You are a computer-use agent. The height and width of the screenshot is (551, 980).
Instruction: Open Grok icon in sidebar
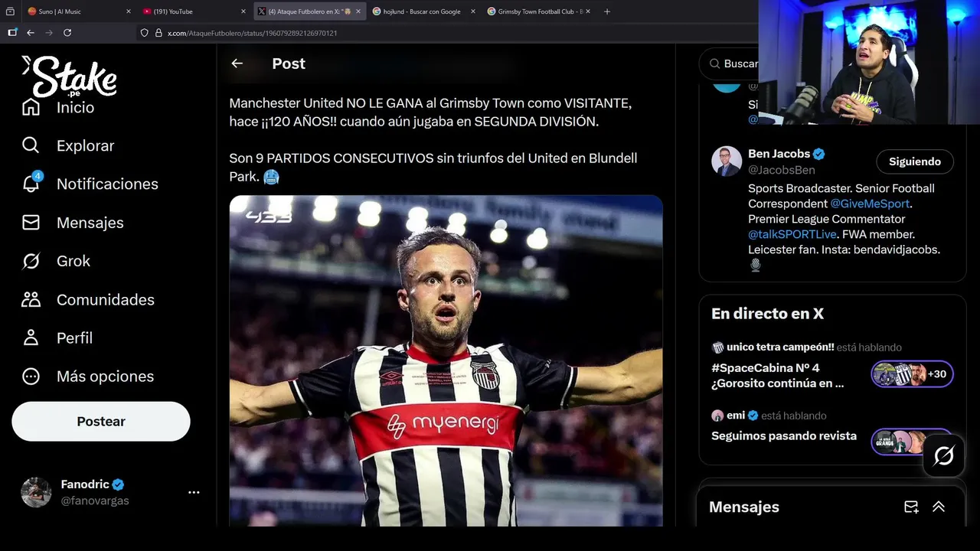31,261
